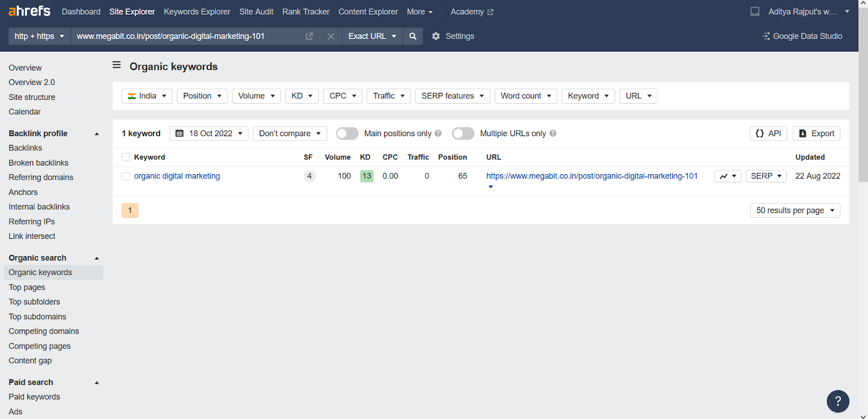Open the megabit.co.in post URL link
Image resolution: width=868 pixels, height=419 pixels.
pyautogui.click(x=592, y=176)
